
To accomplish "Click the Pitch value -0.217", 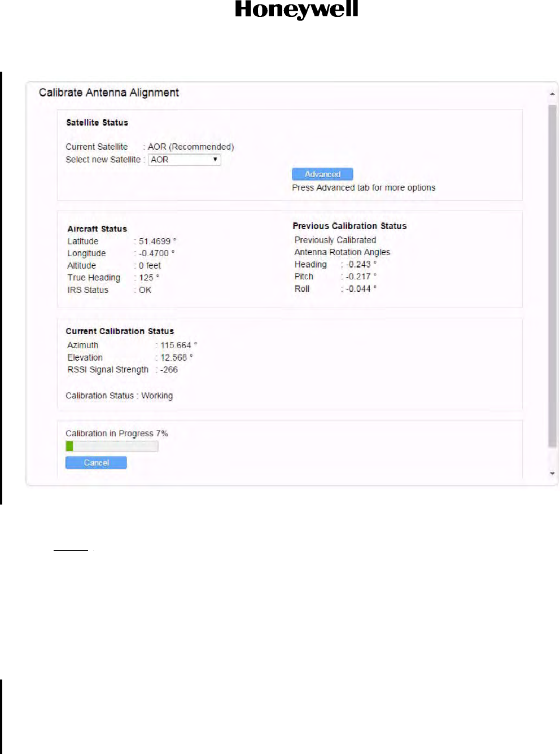I will pos(361,277).
